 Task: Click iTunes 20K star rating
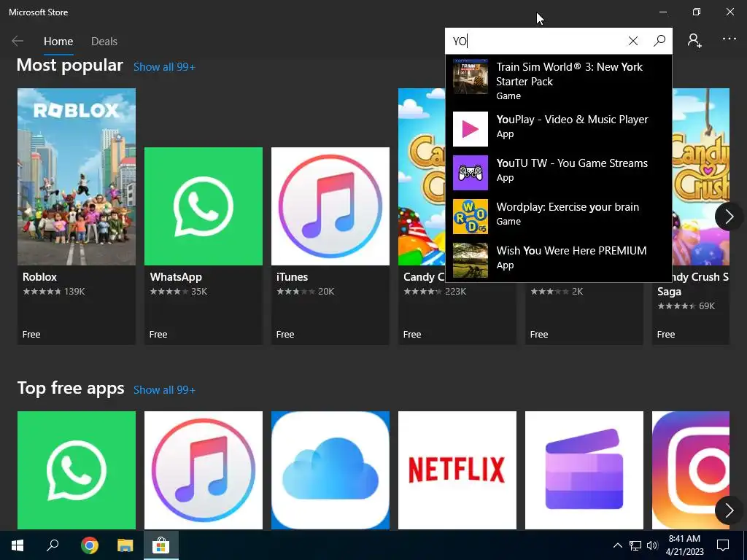click(305, 292)
